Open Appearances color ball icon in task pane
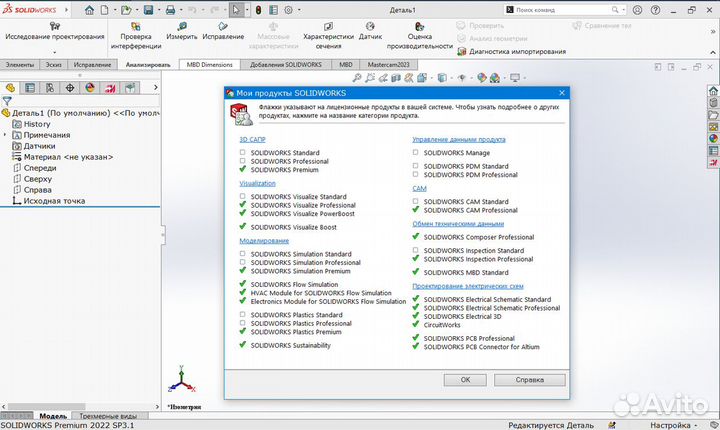Viewport: 720px width, 430px height. (x=713, y=138)
